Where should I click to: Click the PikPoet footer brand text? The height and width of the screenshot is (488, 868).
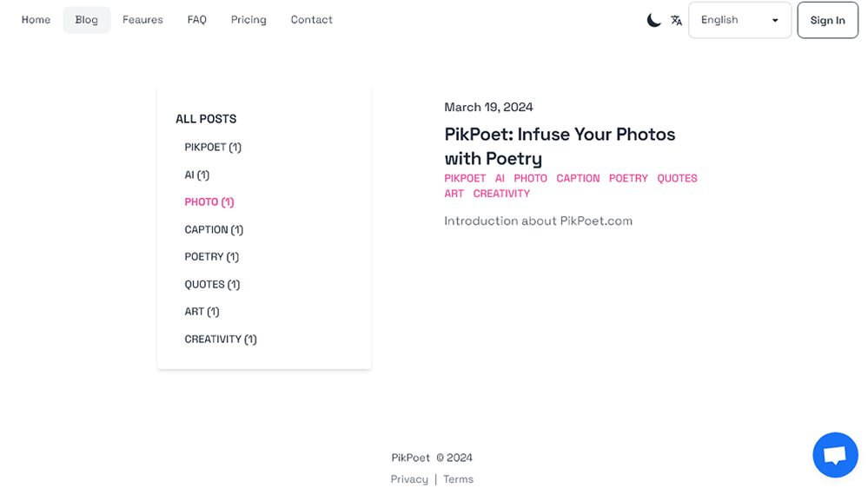tap(410, 458)
